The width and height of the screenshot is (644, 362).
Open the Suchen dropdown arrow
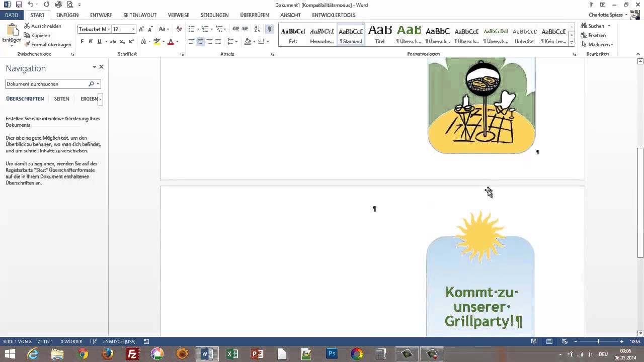609,26
